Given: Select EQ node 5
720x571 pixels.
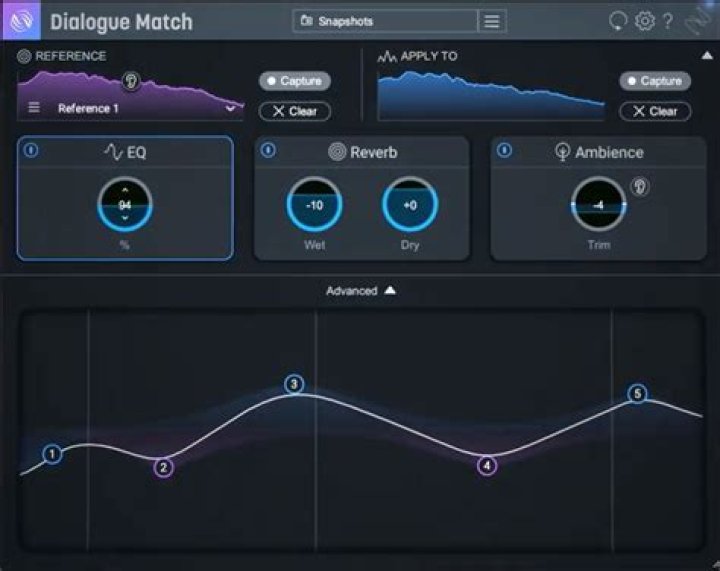Looking at the screenshot, I should [637, 393].
